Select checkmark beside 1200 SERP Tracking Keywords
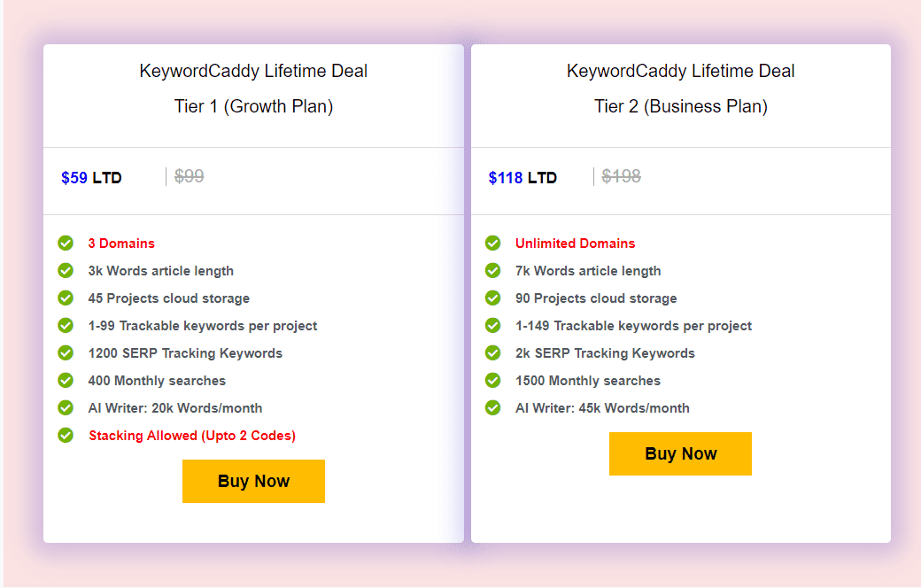 65,352
